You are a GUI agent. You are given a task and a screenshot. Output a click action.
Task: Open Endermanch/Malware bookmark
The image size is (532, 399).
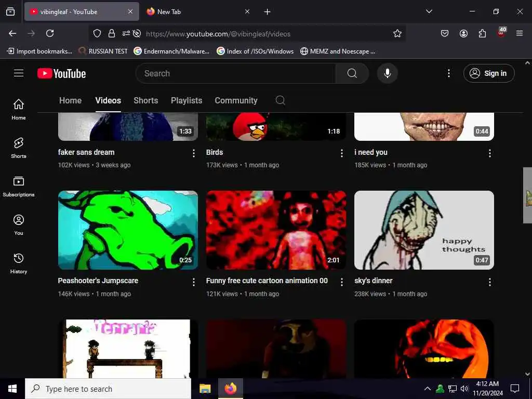tap(171, 51)
